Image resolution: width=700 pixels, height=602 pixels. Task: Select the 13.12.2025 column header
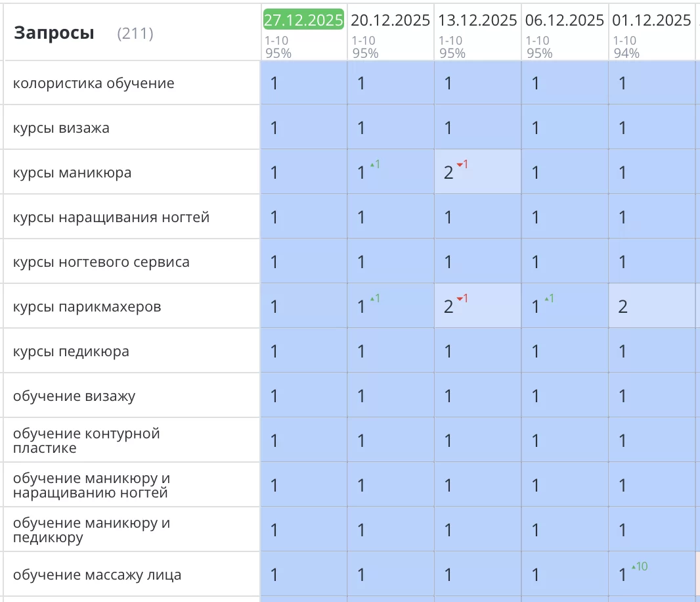pos(477,20)
